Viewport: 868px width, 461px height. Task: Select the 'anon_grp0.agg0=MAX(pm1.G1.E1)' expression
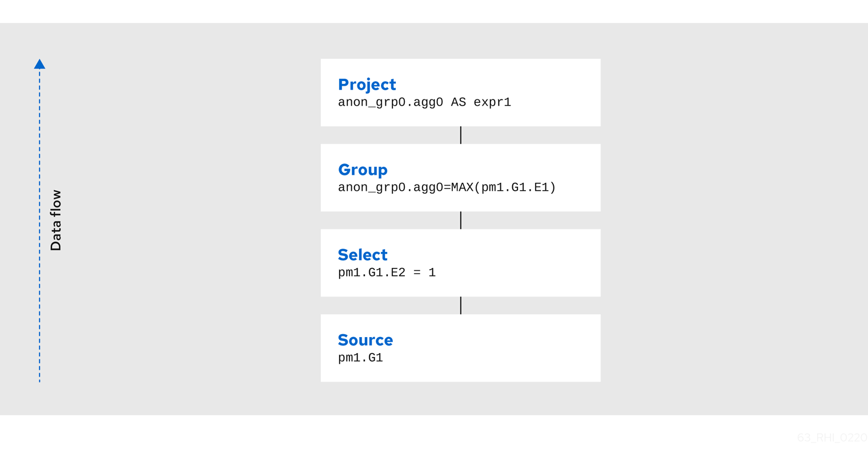tap(447, 188)
